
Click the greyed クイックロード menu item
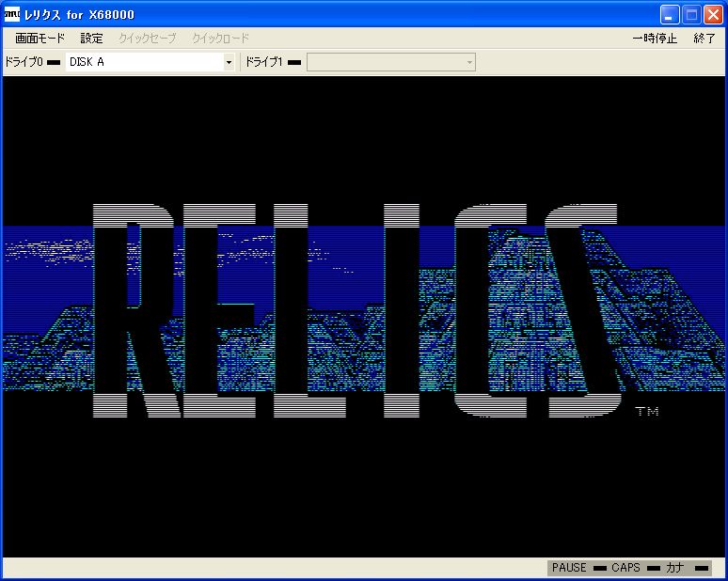(x=220, y=39)
